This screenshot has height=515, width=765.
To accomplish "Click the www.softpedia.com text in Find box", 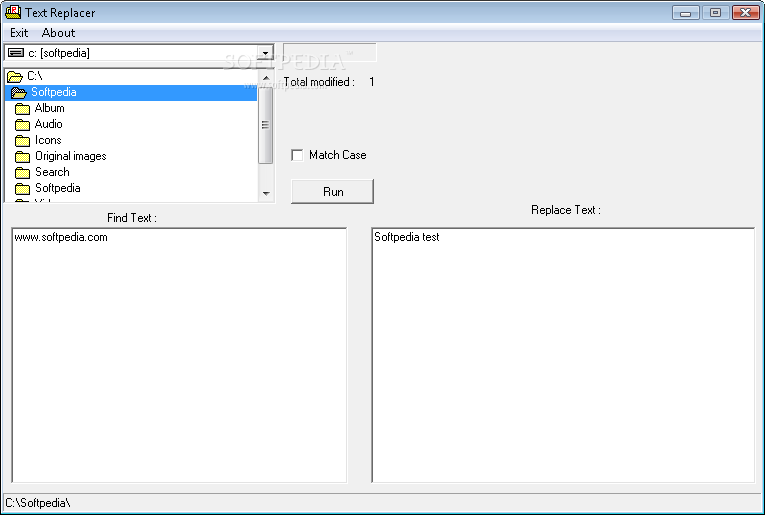I will tap(61, 237).
